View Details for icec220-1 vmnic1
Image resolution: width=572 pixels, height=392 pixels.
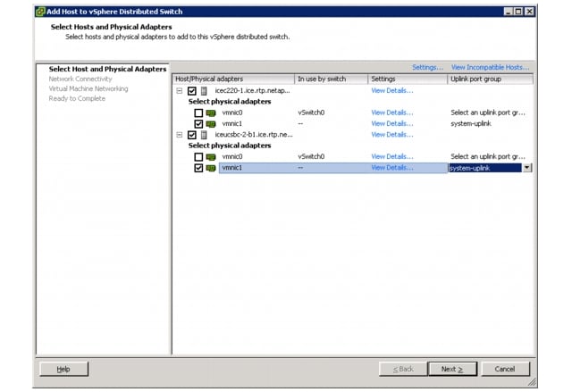[392, 123]
